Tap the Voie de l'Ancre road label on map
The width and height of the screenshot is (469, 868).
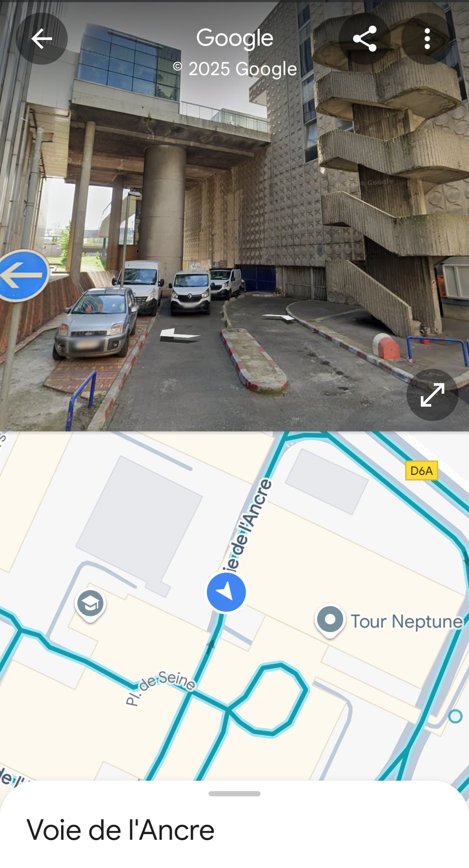pyautogui.click(x=247, y=527)
